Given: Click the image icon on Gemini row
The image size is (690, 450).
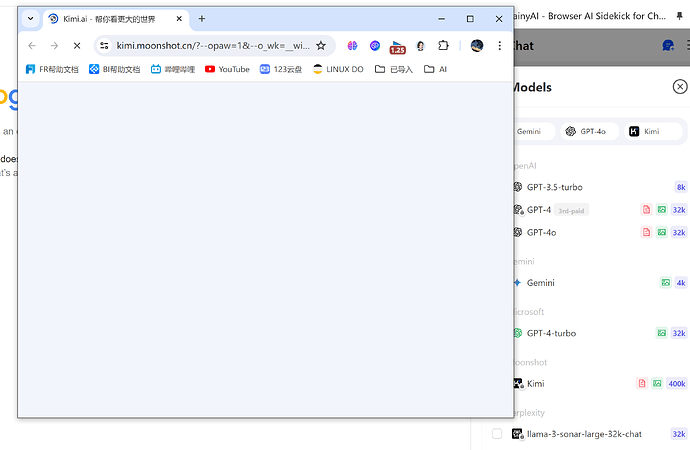Looking at the screenshot, I should 666,282.
